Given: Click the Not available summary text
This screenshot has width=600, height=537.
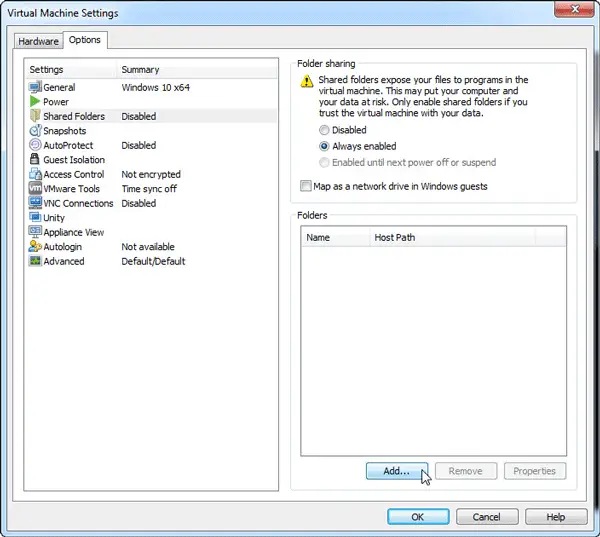Looking at the screenshot, I should pos(148,247).
